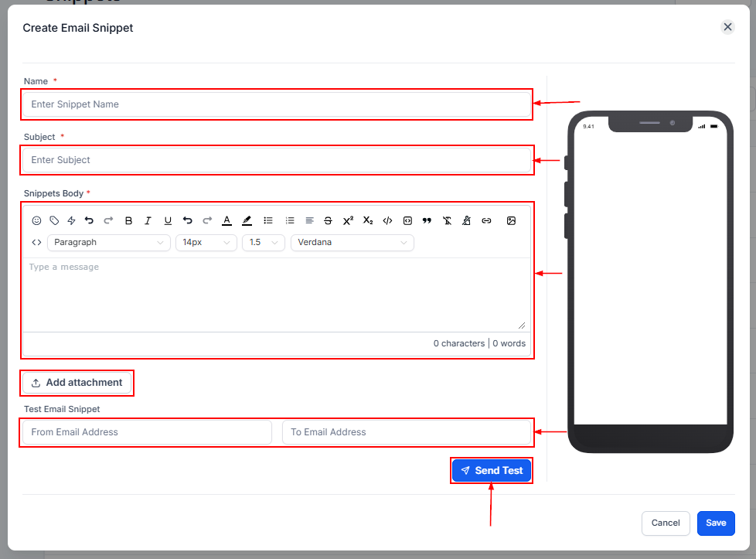Click the Enter Subject field
This screenshot has height=559, width=756.
tap(277, 160)
